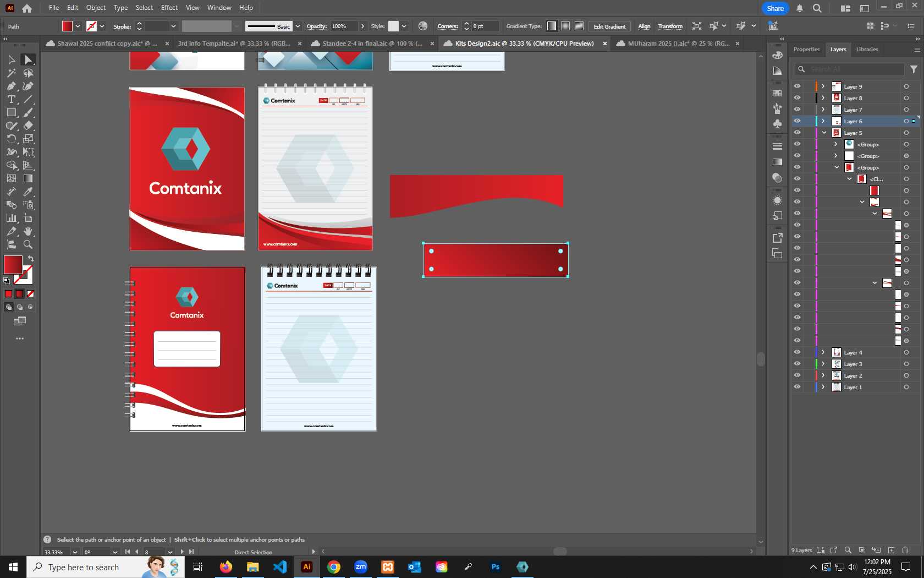
Task: Switch to the Libraries panel tab
Action: (867, 50)
